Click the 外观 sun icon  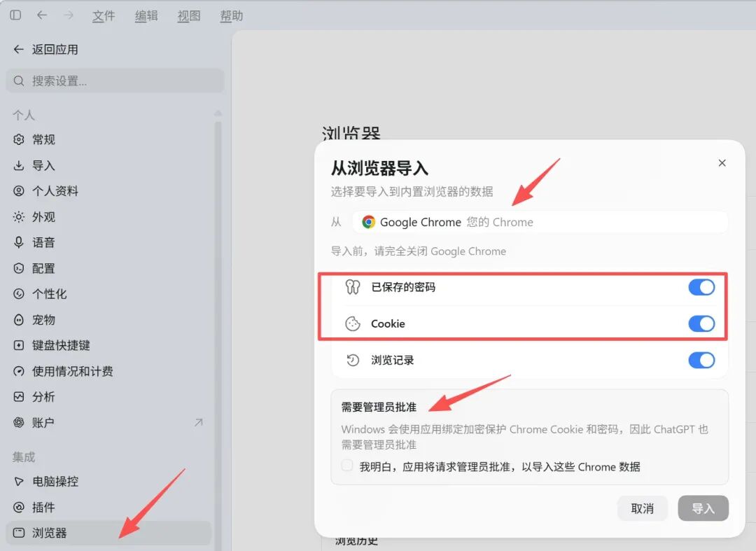pos(19,216)
